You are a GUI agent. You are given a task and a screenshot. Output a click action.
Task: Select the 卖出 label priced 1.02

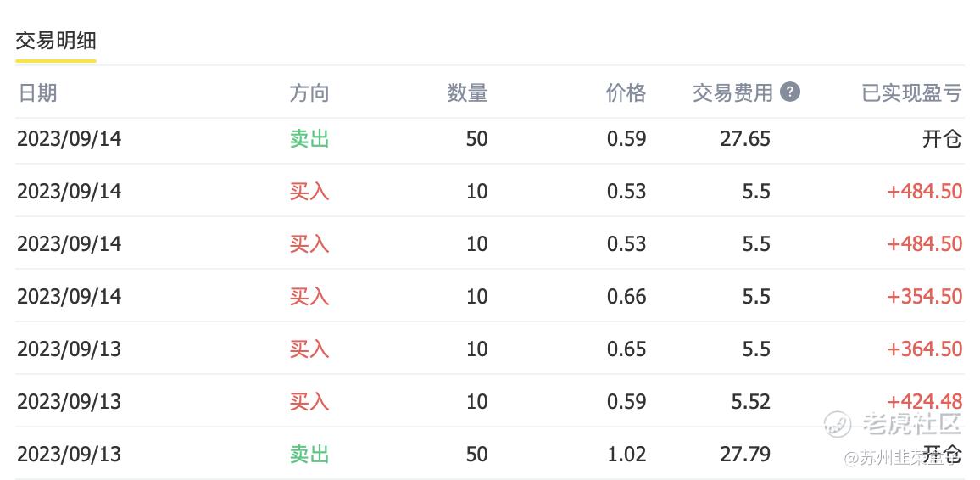309,454
